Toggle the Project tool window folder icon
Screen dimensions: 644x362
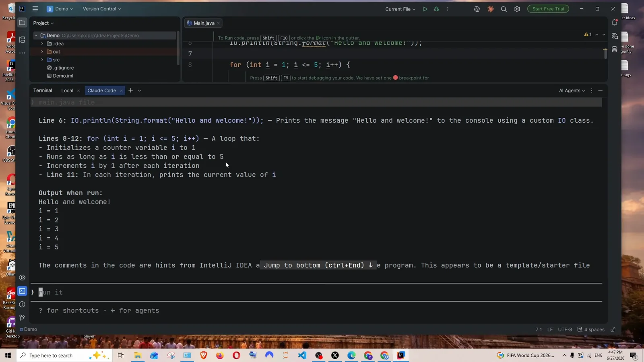22,23
